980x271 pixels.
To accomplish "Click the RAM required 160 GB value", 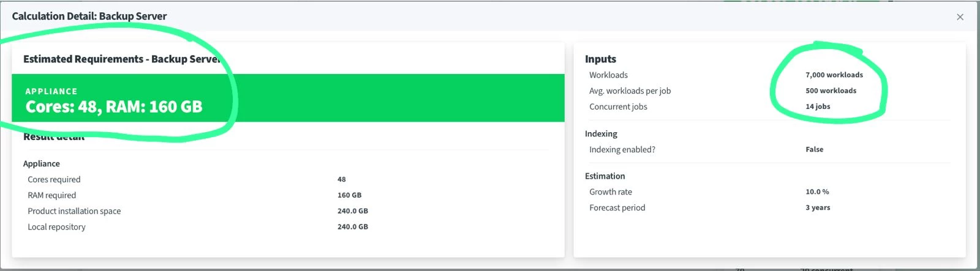I will click(x=349, y=196).
